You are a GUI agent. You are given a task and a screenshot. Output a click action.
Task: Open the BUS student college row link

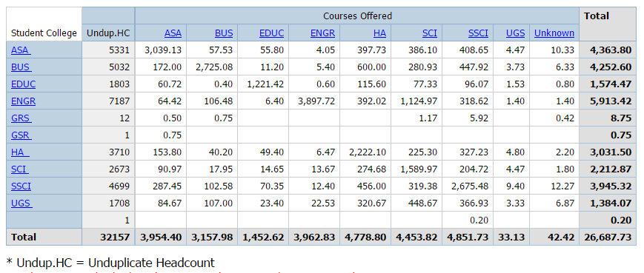(21, 67)
